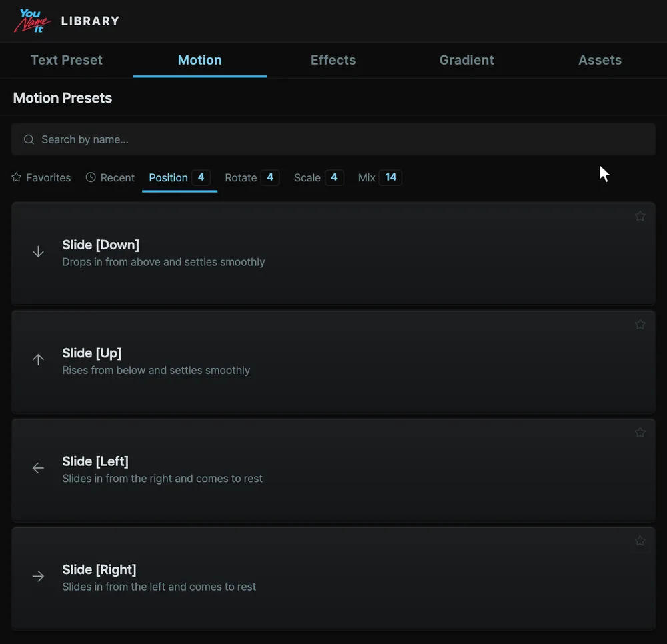Click the left arrow icon beside Slide [Left]
Viewport: 667px width, 644px height.
click(x=38, y=468)
